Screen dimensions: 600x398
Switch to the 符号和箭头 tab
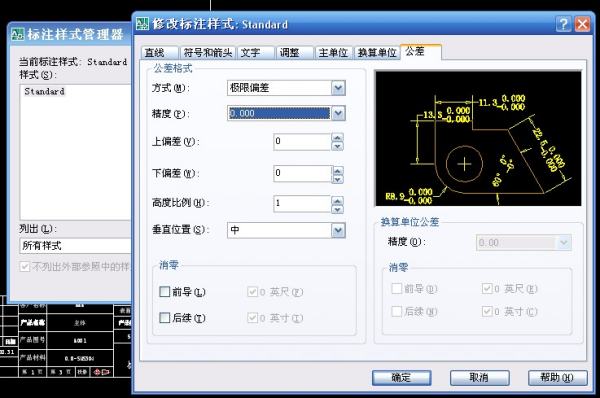click(x=208, y=53)
